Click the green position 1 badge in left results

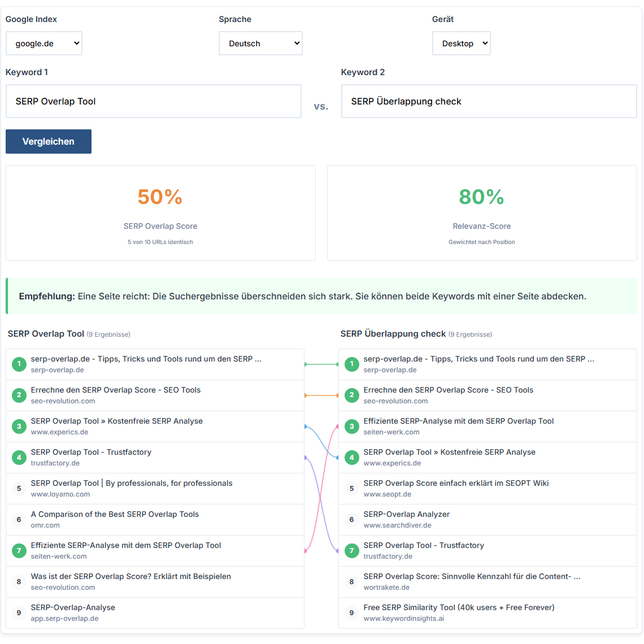pyautogui.click(x=19, y=364)
